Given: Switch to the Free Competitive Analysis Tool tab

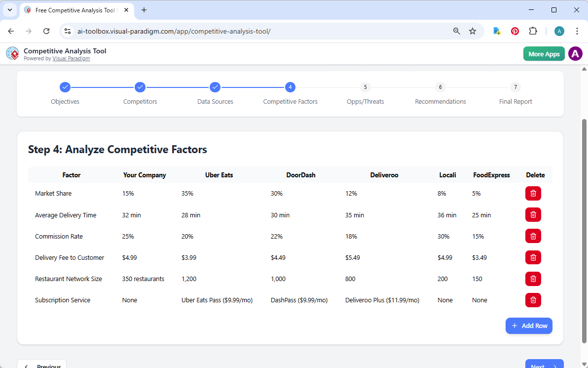Looking at the screenshot, I should (74, 10).
